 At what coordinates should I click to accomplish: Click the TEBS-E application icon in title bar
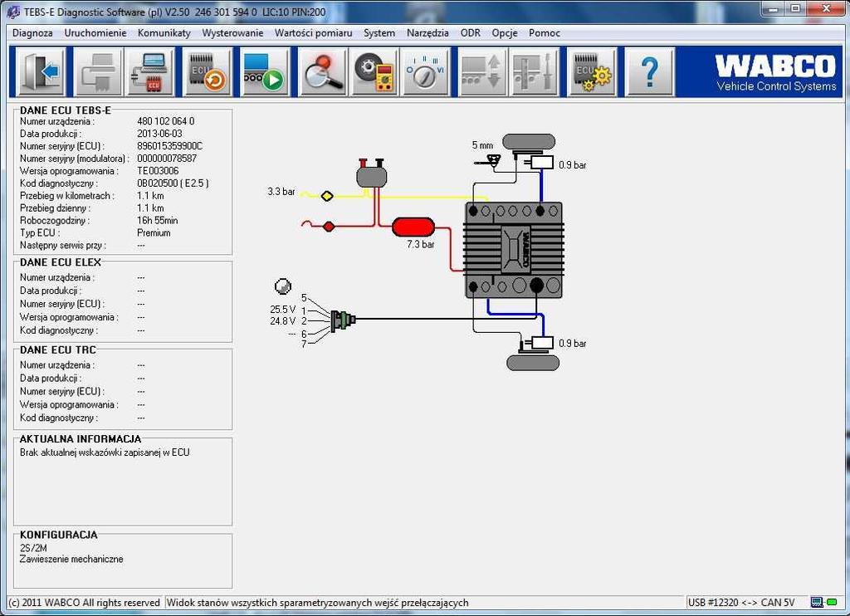point(13,12)
